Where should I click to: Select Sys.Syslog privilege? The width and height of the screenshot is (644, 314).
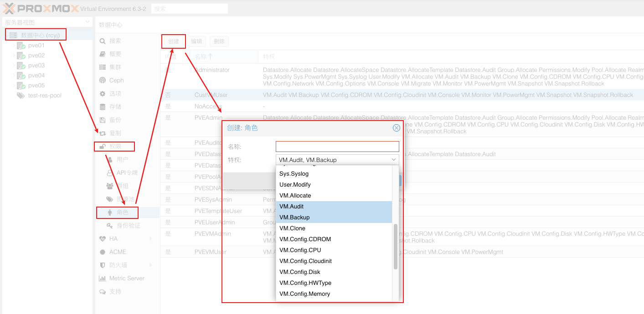(335, 174)
